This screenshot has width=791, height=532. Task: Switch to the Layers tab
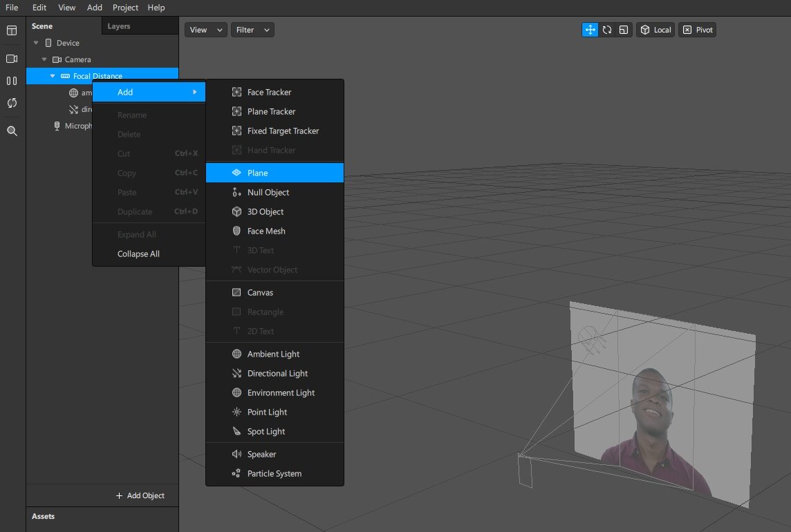coord(119,26)
